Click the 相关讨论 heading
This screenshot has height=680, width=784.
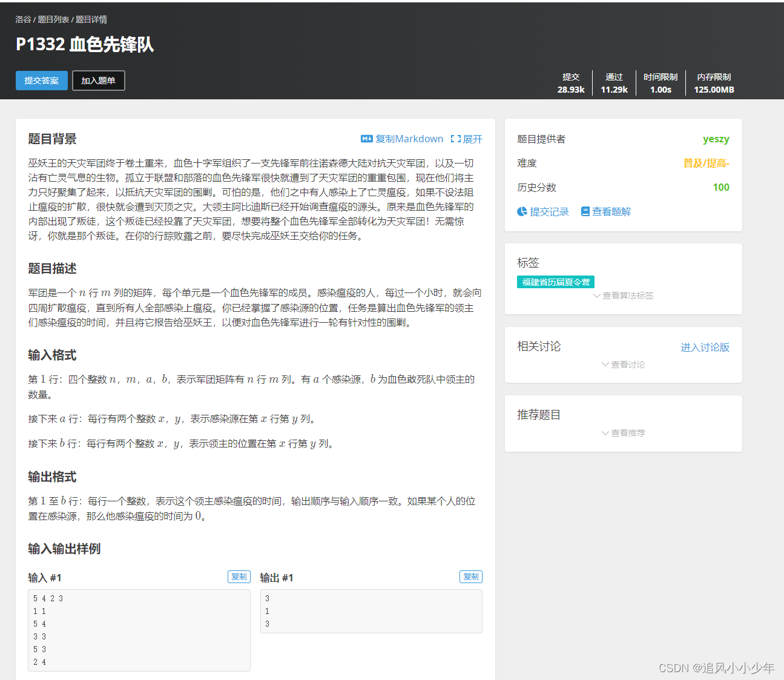(x=539, y=346)
